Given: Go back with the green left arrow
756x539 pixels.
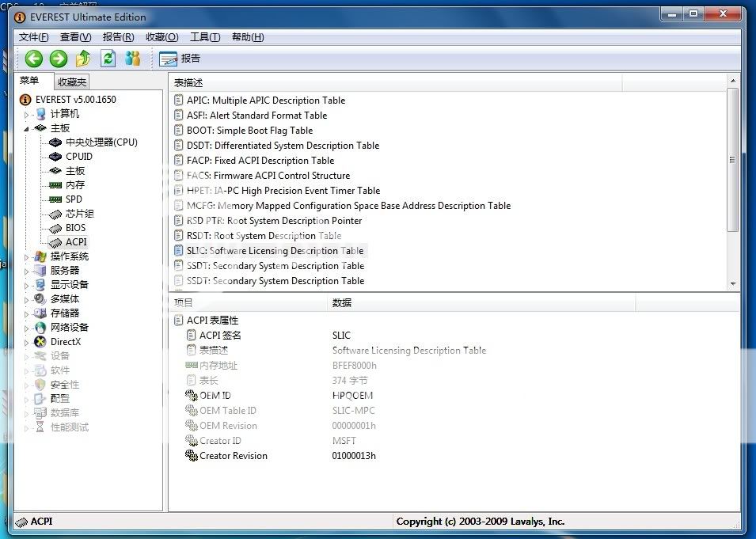Looking at the screenshot, I should [x=34, y=59].
